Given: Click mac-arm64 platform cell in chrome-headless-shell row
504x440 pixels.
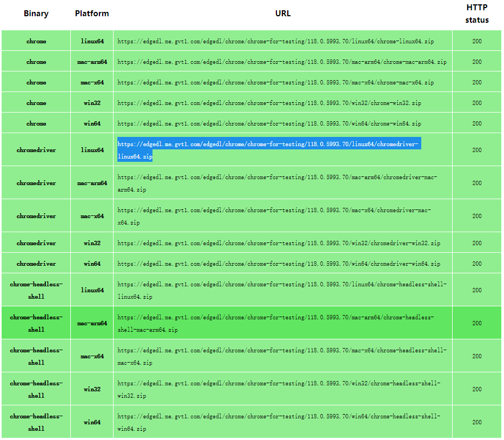Looking at the screenshot, I should (x=92, y=323).
